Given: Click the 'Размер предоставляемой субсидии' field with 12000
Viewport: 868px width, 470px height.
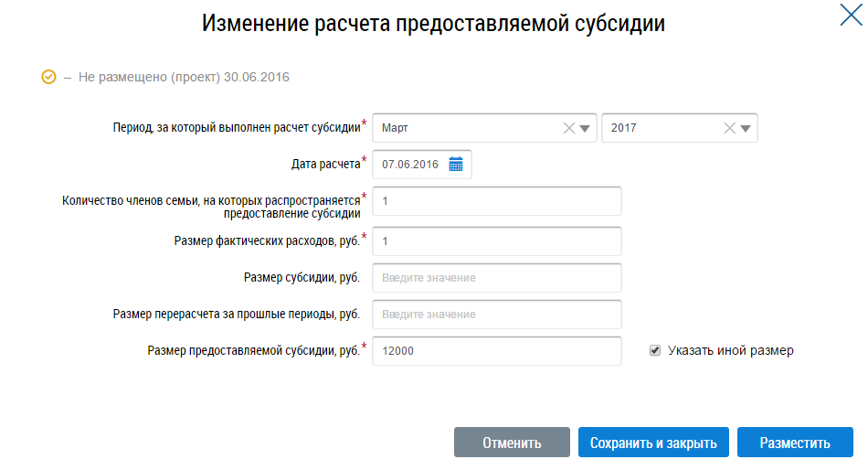Looking at the screenshot, I should [497, 351].
